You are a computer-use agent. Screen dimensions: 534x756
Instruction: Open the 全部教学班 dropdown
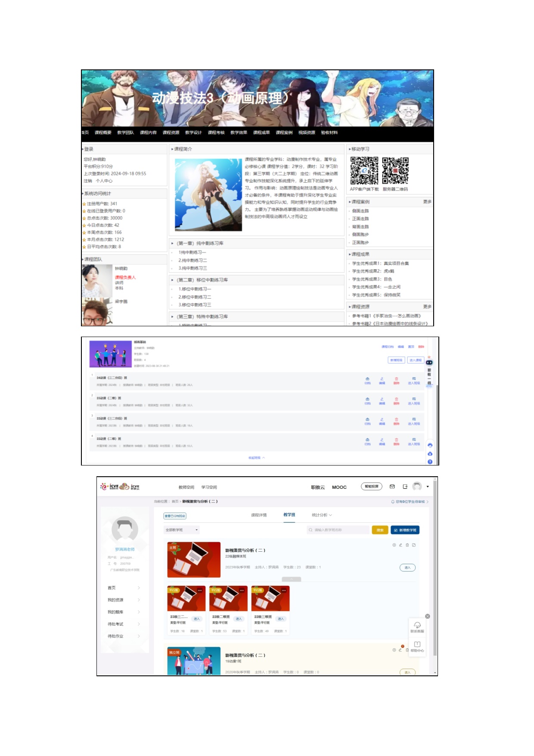[182, 530]
